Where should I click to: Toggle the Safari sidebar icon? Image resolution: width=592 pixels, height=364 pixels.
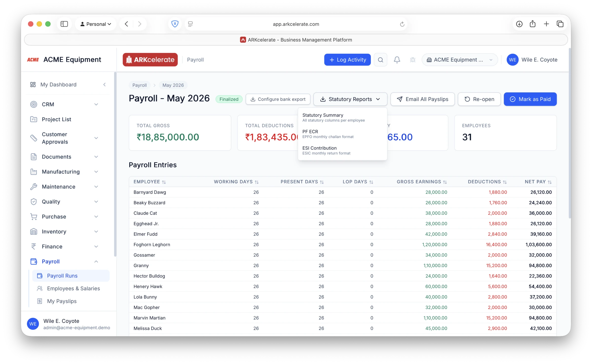[x=64, y=24]
